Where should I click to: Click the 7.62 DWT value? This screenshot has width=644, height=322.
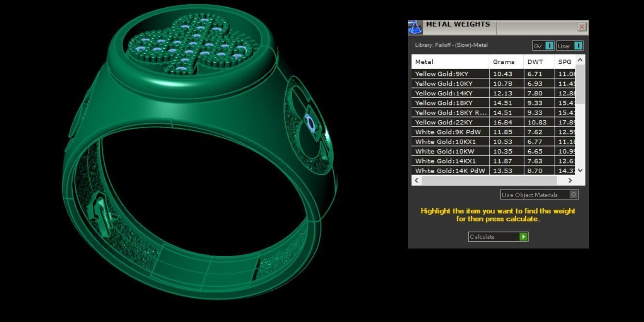pyautogui.click(x=535, y=132)
